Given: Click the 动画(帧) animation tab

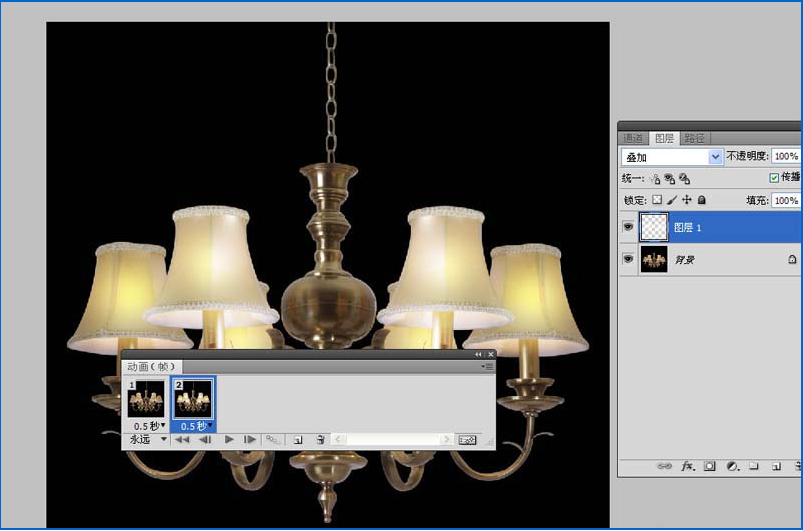Looking at the screenshot, I should [152, 367].
